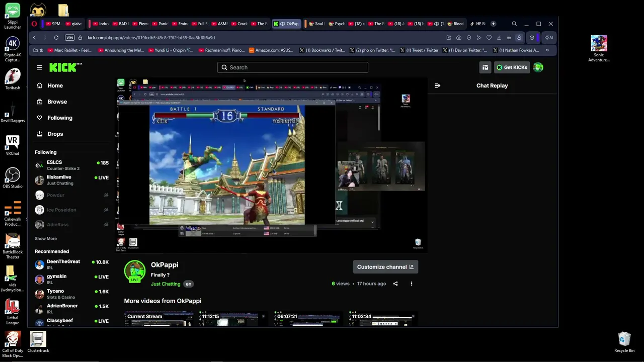Click the snapshot camera icon in address bar
This screenshot has width=644, height=362.
pos(459,38)
